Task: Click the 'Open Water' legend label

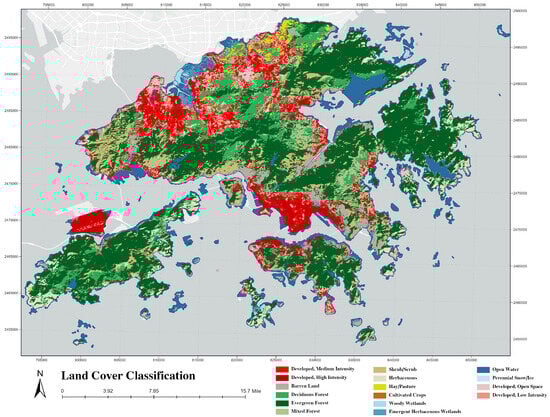Action: click(x=505, y=369)
